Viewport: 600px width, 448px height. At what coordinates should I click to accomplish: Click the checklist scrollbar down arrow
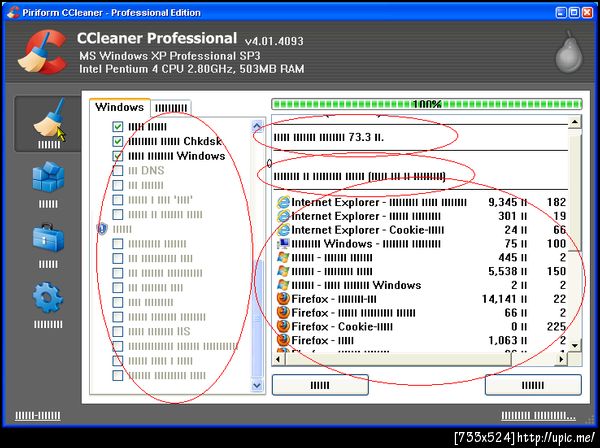click(x=257, y=385)
